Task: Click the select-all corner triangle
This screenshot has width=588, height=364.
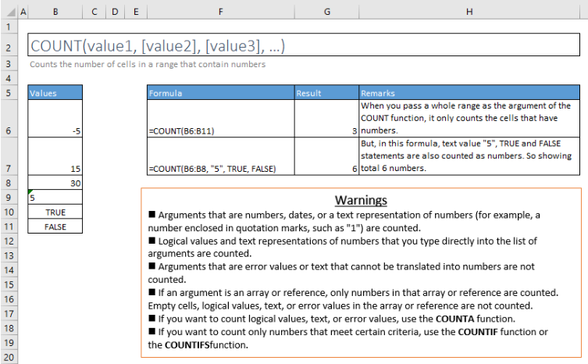Action: coord(11,12)
